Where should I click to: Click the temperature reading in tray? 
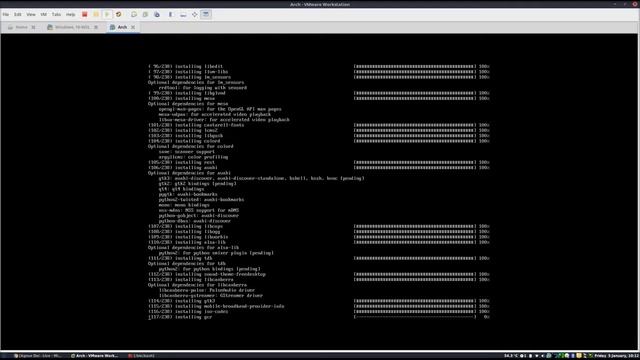pos(511,356)
